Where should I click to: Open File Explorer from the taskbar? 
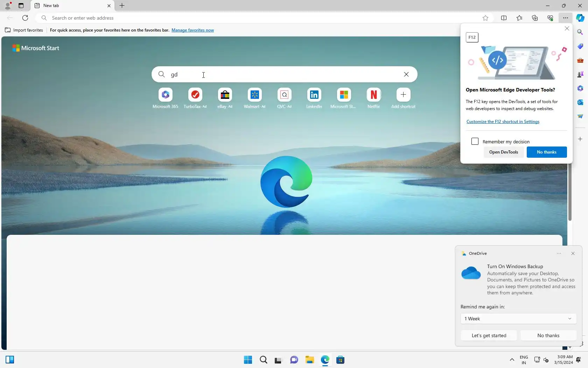click(x=309, y=360)
